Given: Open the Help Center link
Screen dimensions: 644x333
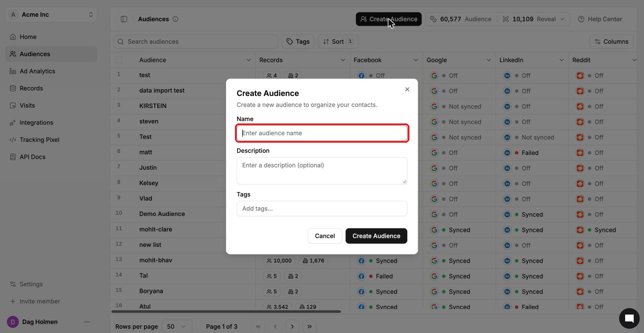Looking at the screenshot, I should (600, 19).
